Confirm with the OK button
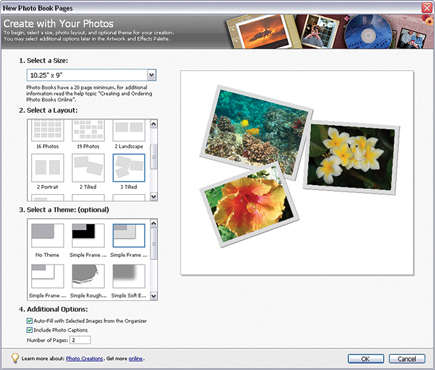This screenshot has height=370, width=435. 366,359
